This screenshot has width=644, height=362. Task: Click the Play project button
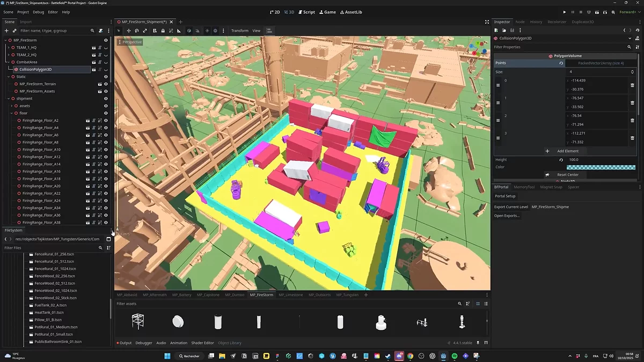coord(564,12)
